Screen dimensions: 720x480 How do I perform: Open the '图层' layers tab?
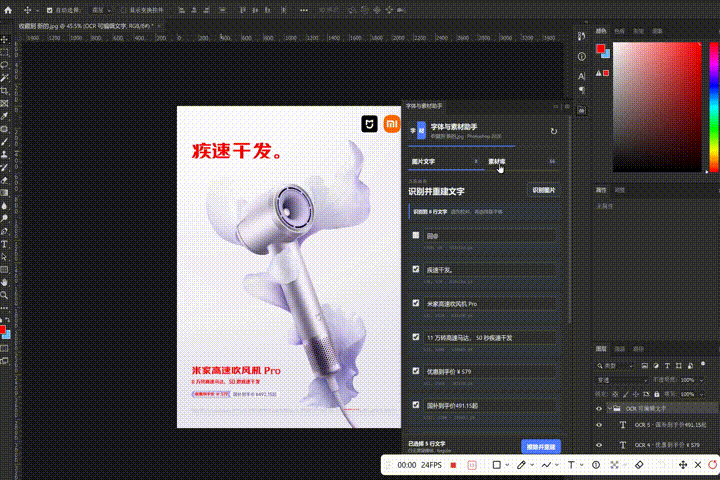[601, 349]
